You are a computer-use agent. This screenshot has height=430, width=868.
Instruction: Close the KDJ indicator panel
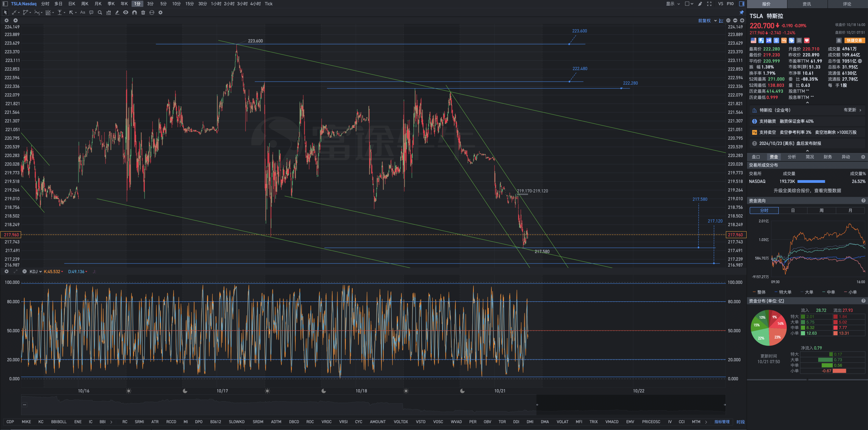point(25,272)
